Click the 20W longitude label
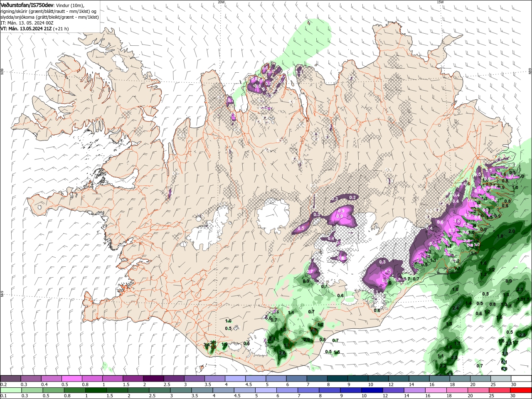The height and width of the screenshot is (399, 532). coord(221,2)
